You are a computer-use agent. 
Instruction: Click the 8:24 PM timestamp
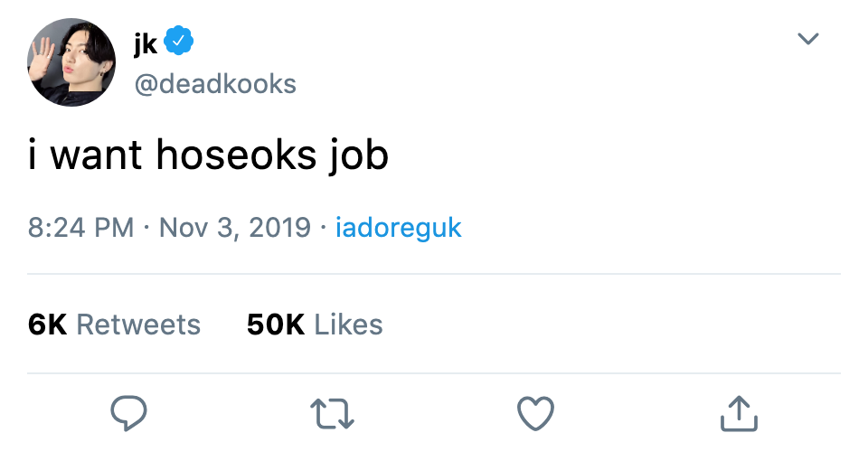point(80,228)
